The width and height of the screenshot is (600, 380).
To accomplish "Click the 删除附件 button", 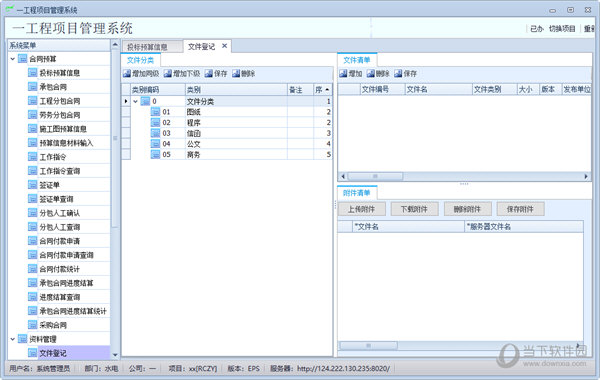I will [467, 209].
